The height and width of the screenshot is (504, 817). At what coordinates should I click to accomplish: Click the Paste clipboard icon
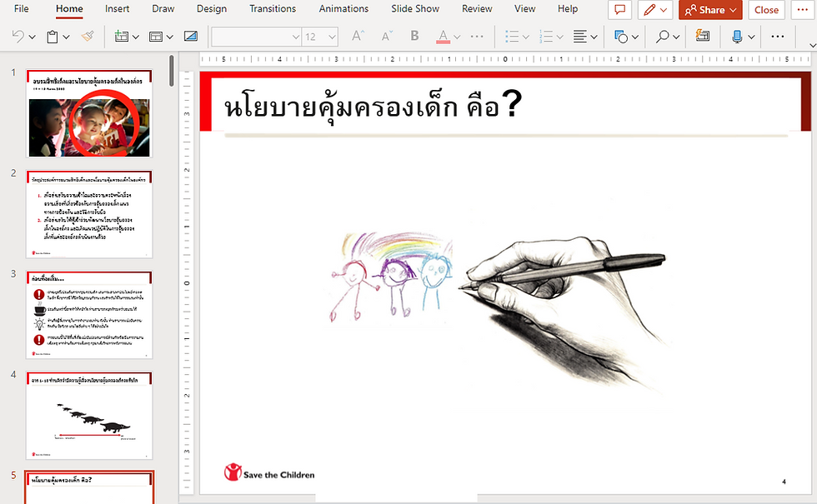[x=52, y=37]
